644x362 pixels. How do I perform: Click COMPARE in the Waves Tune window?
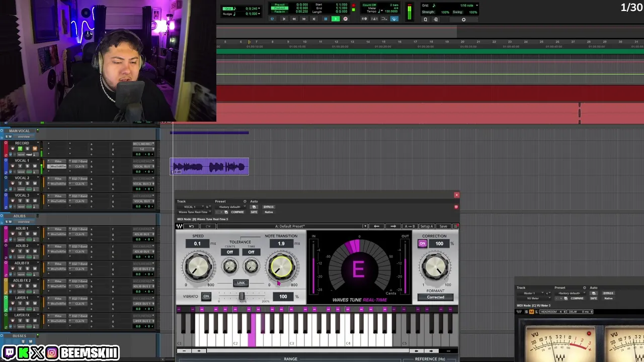click(x=237, y=212)
